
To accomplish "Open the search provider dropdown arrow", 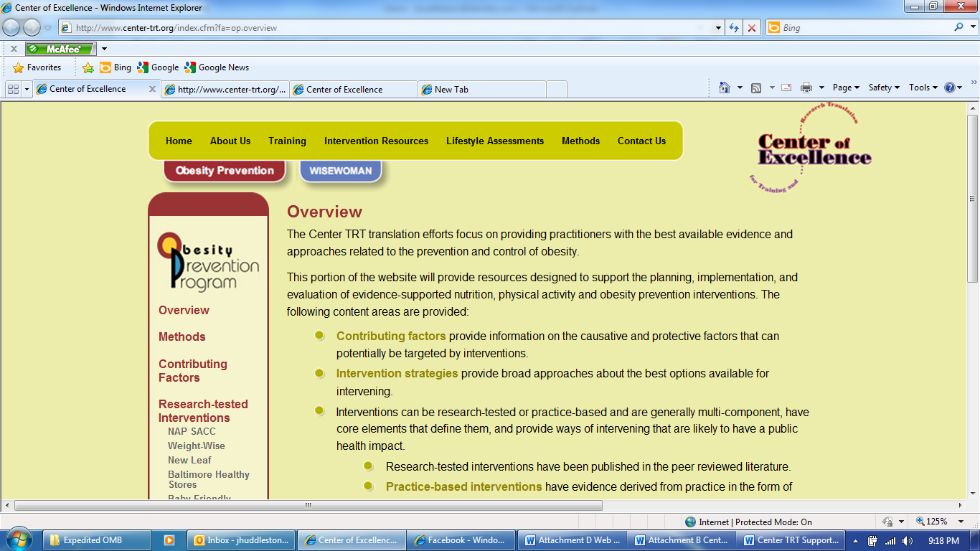I will point(972,28).
